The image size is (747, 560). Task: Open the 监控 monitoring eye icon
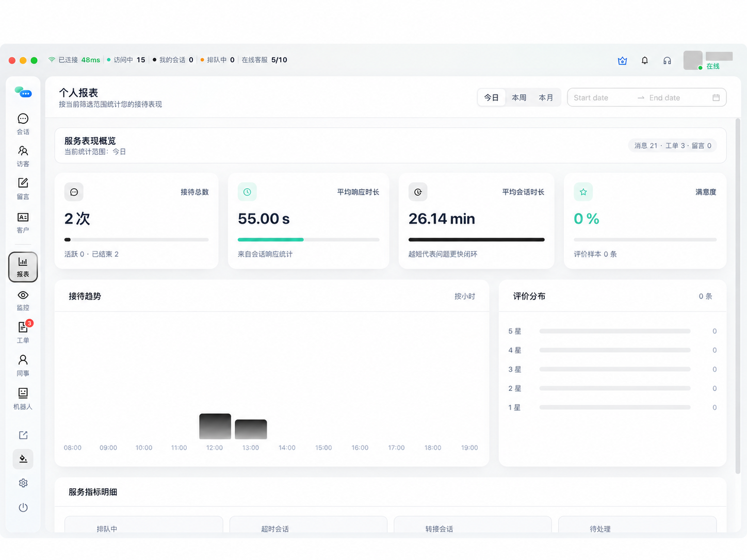pos(23,300)
